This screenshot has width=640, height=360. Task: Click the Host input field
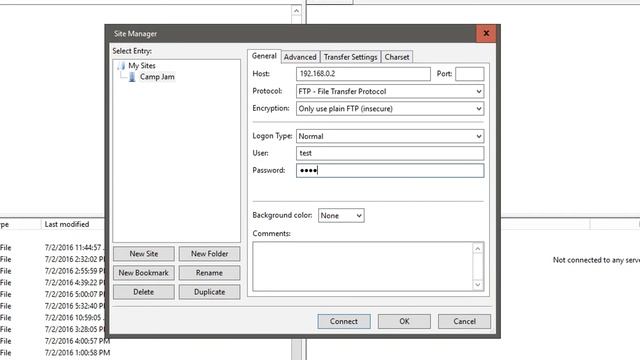(x=363, y=74)
